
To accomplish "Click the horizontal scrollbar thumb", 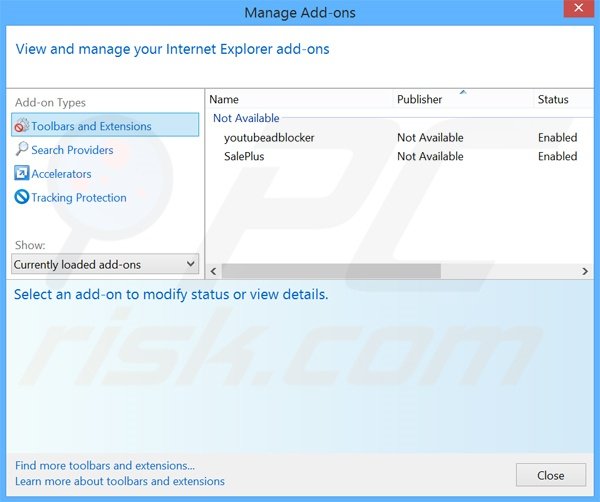I will coord(331,271).
